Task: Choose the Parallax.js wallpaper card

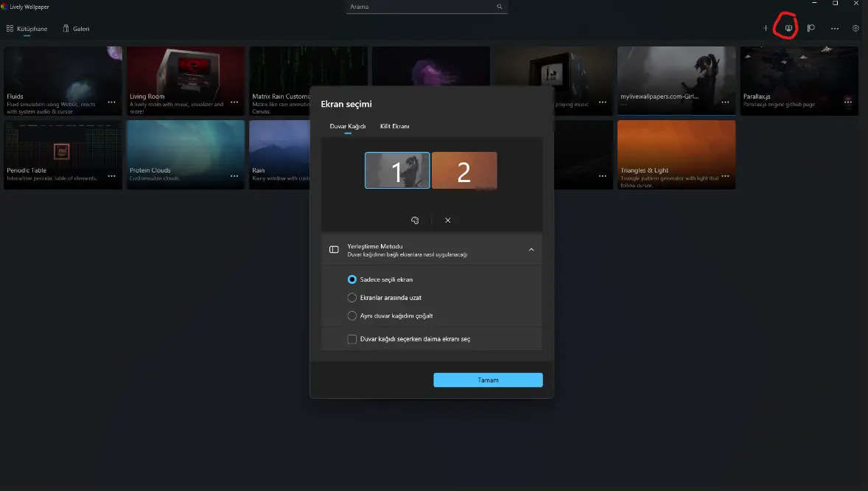Action: point(799,81)
